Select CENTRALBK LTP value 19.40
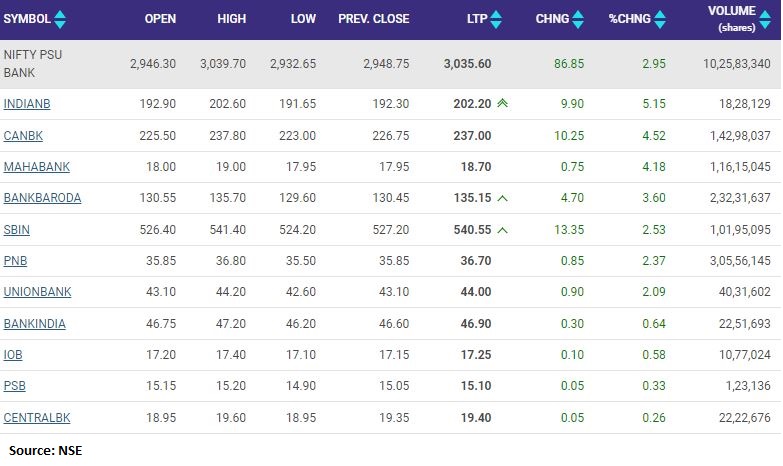The image size is (783, 466). click(x=476, y=418)
